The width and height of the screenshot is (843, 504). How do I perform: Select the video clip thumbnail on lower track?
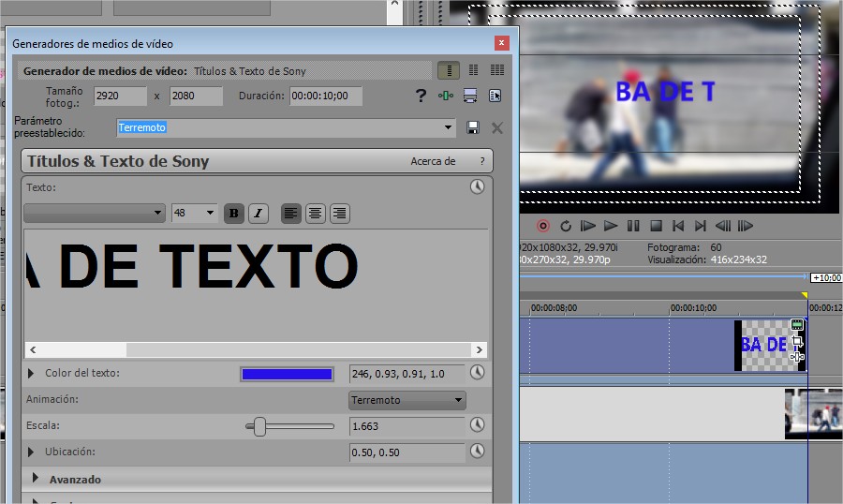813,414
